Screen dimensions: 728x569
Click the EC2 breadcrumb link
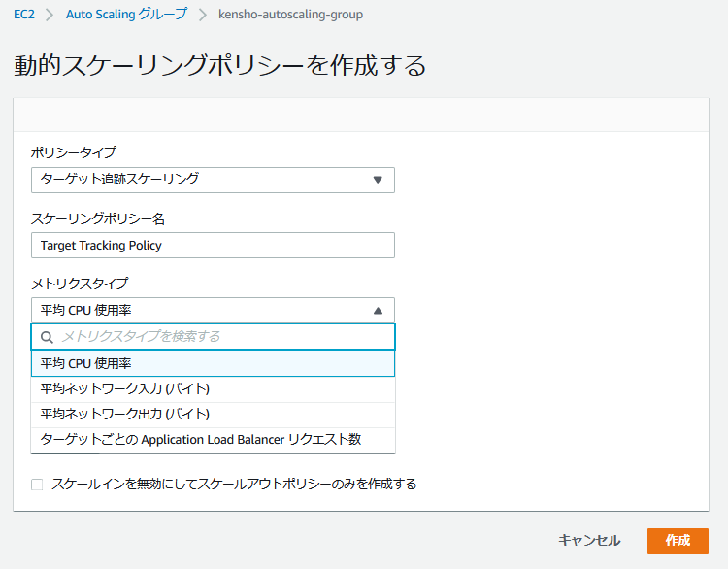pos(24,15)
